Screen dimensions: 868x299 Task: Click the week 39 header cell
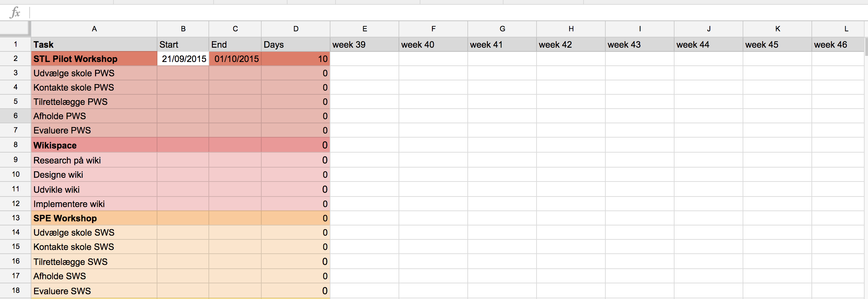365,45
